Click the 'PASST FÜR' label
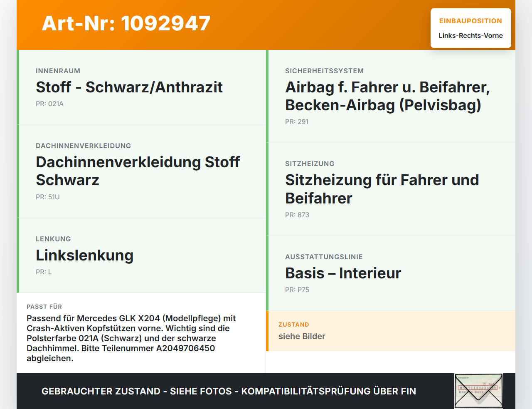Image resolution: width=532 pixels, height=409 pixels. pyautogui.click(x=44, y=307)
